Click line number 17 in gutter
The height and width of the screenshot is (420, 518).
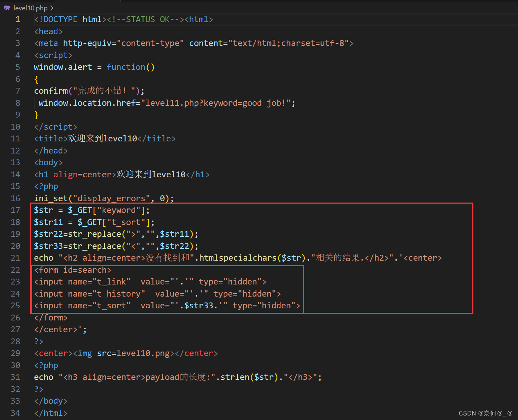click(16, 210)
